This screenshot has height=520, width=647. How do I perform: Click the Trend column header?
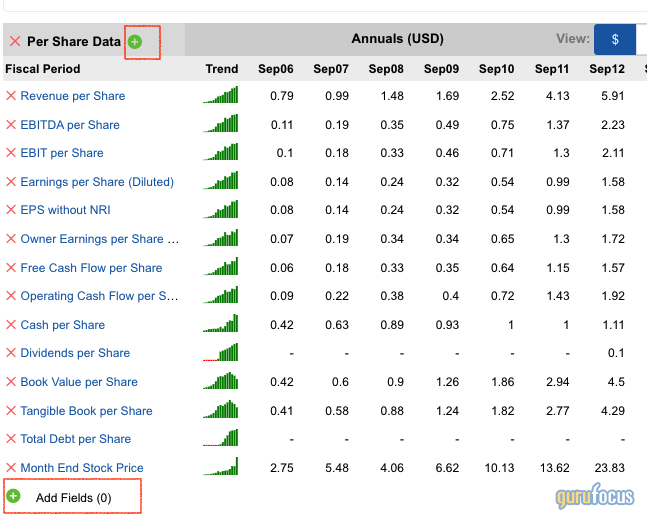[222, 69]
